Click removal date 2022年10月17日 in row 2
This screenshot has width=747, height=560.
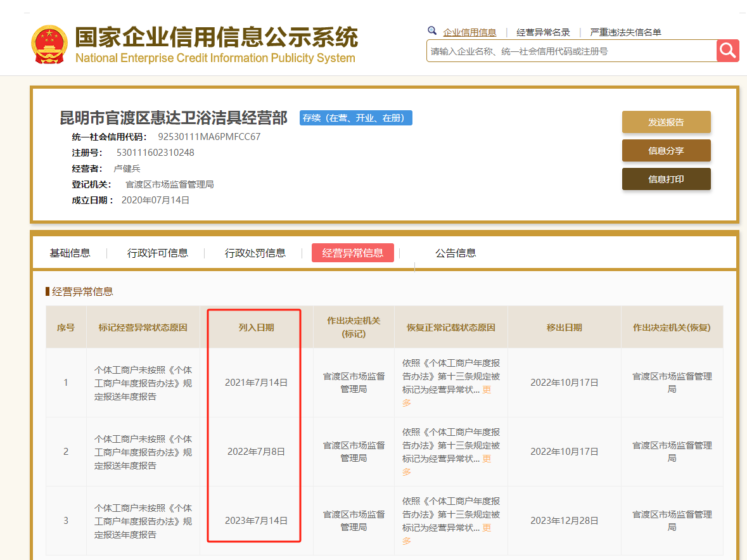pyautogui.click(x=564, y=452)
